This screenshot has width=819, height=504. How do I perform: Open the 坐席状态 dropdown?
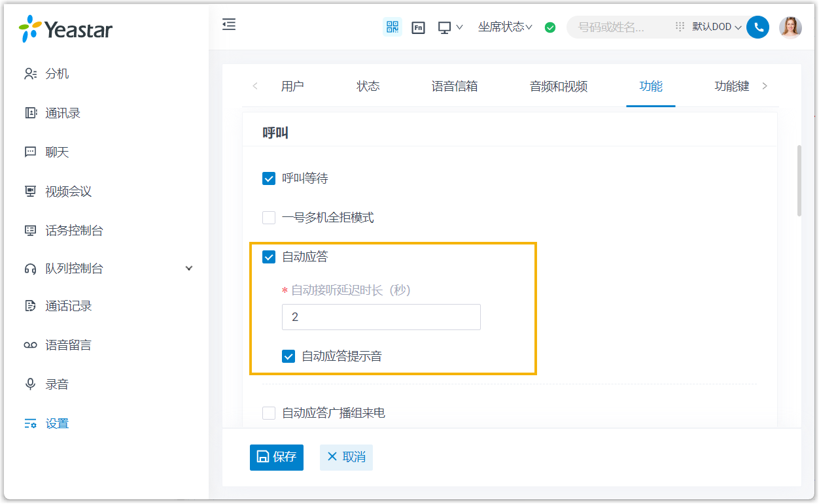pos(505,27)
